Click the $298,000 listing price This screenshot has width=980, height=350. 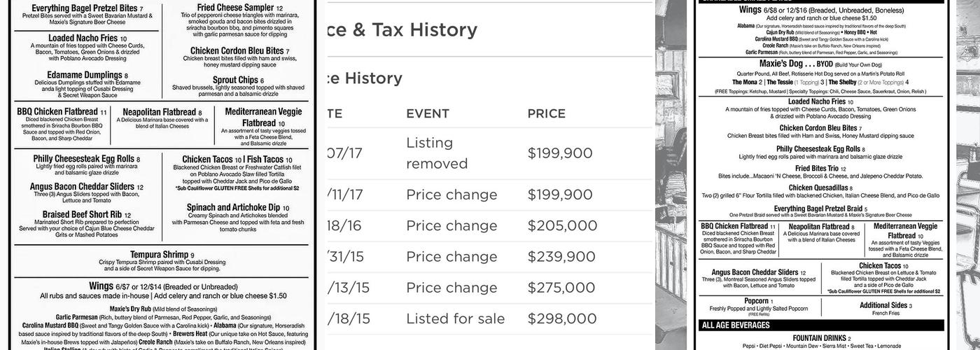(561, 318)
